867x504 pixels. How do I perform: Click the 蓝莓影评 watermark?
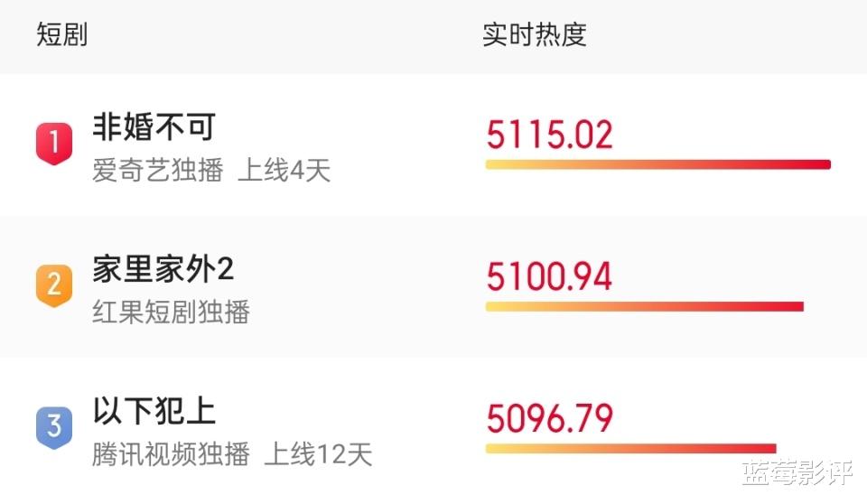click(x=795, y=475)
